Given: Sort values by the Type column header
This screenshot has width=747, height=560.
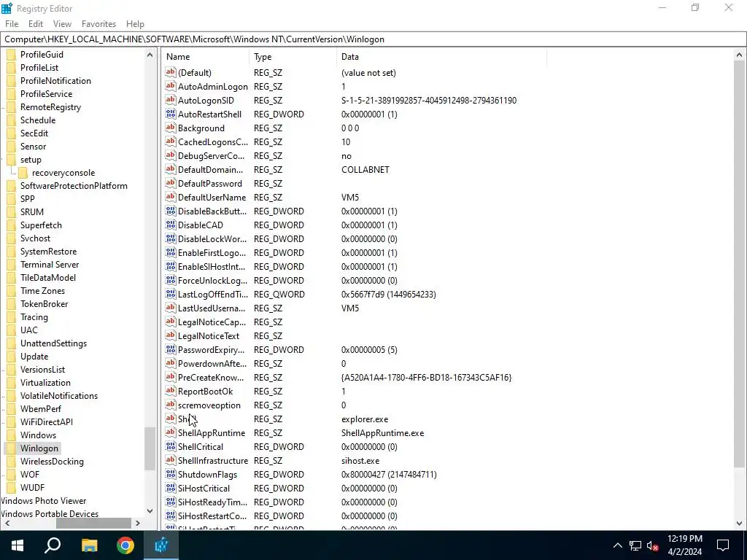Looking at the screenshot, I should click(293, 57).
